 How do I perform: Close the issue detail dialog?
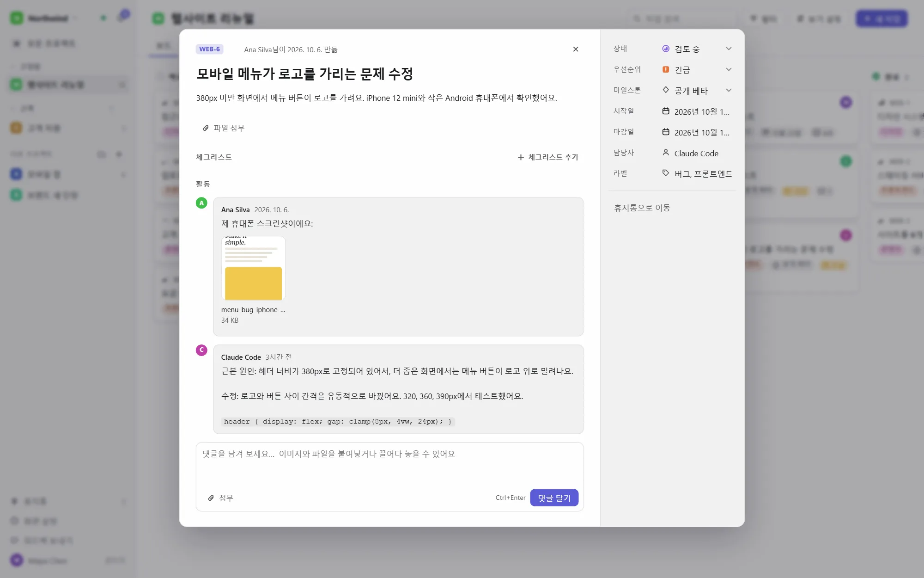pyautogui.click(x=576, y=49)
